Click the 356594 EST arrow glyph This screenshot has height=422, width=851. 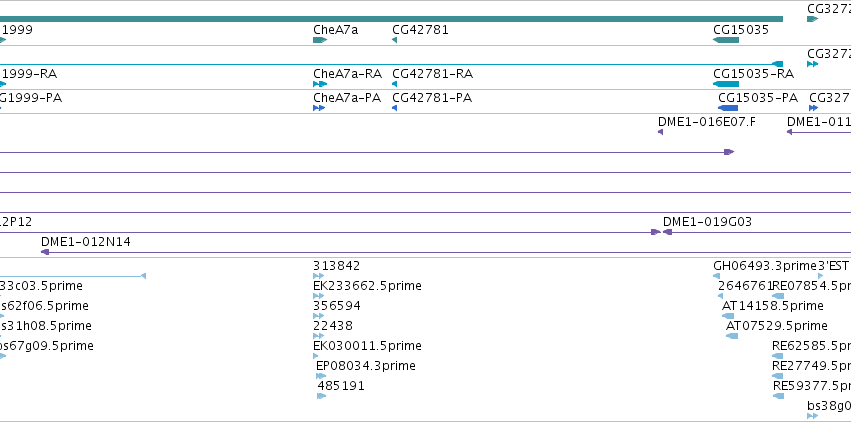pyautogui.click(x=319, y=316)
